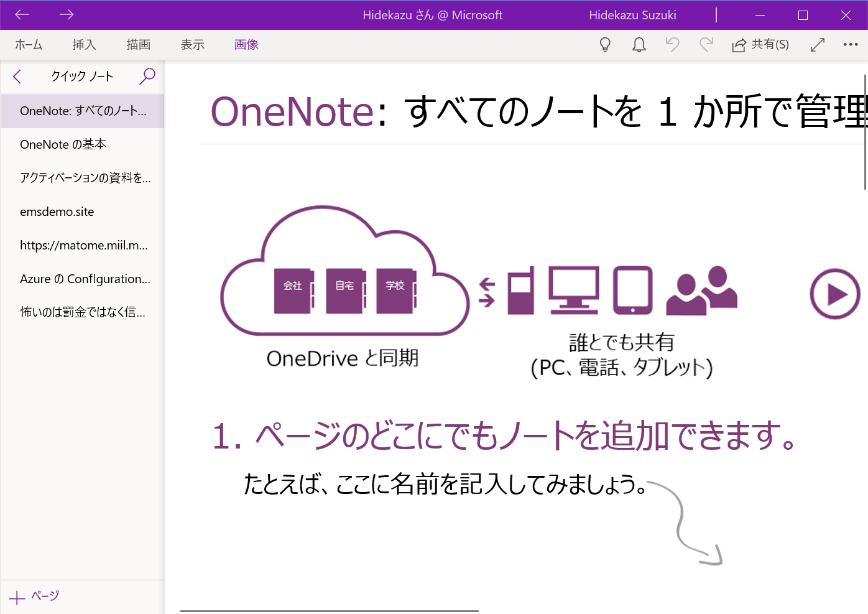The width and height of the screenshot is (868, 614).
Task: Click the people sharing icon
Action: pyautogui.click(x=701, y=291)
